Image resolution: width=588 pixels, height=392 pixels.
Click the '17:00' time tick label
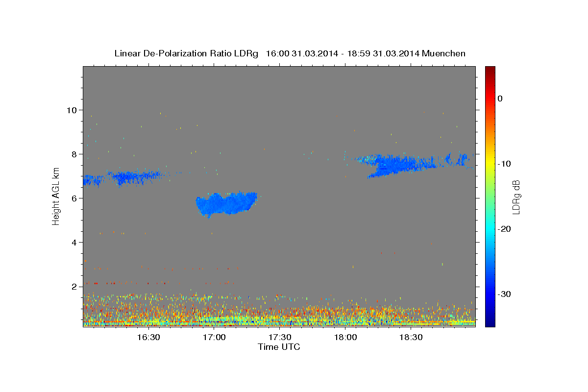(214, 337)
